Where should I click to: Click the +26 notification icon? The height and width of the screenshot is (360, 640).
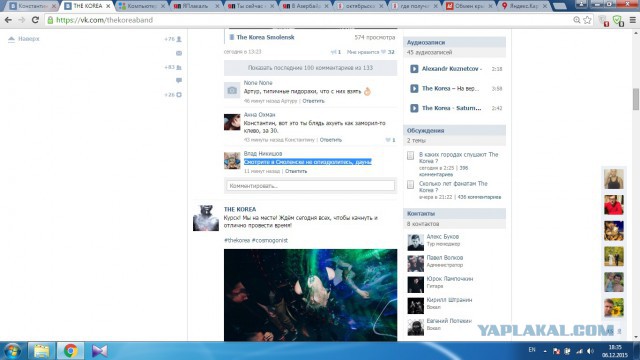(x=179, y=95)
